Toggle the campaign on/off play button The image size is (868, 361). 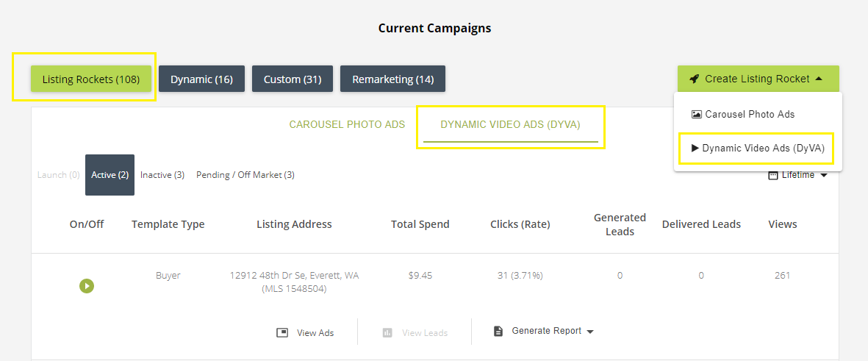[87, 285]
